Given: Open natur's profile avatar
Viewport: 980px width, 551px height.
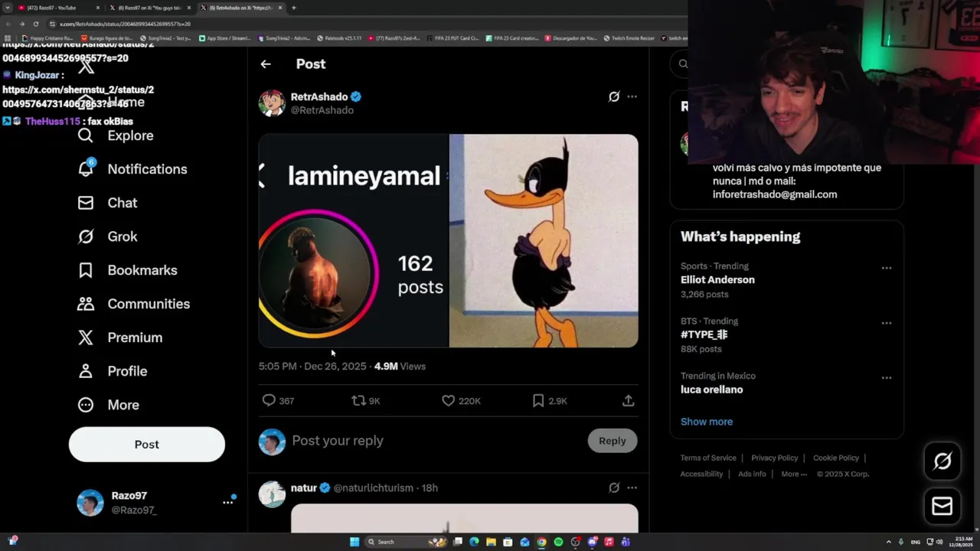Looking at the screenshot, I should pyautogui.click(x=272, y=494).
